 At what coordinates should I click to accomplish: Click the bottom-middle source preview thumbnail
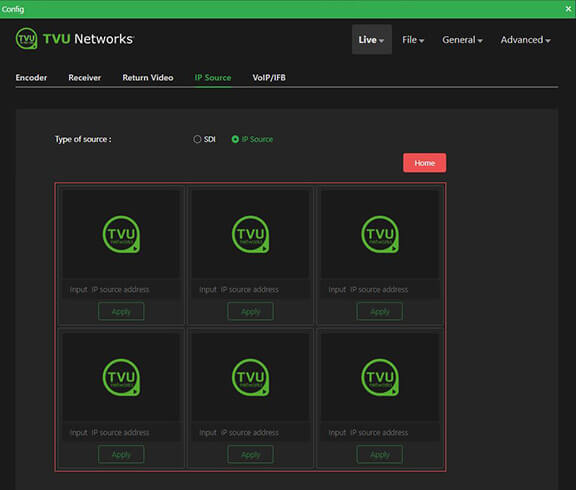point(251,377)
